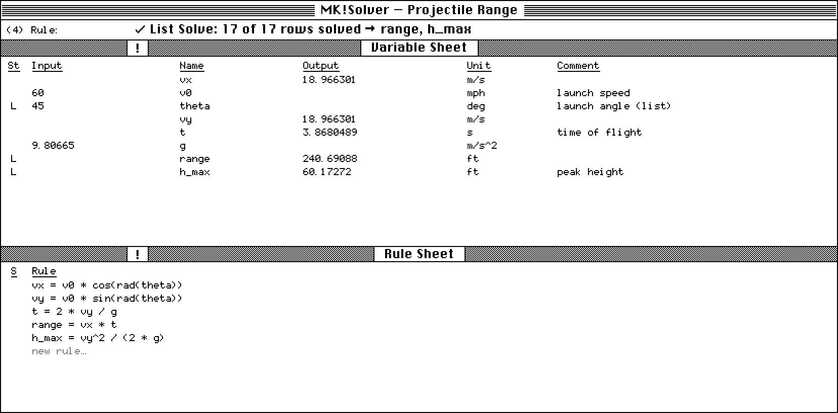
Task: Click the St column header
Action: 13,66
